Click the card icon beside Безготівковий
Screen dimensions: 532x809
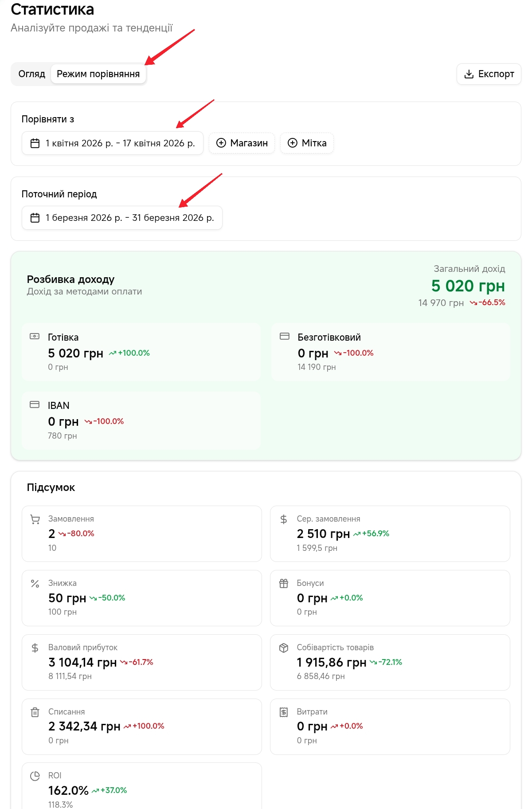(285, 337)
